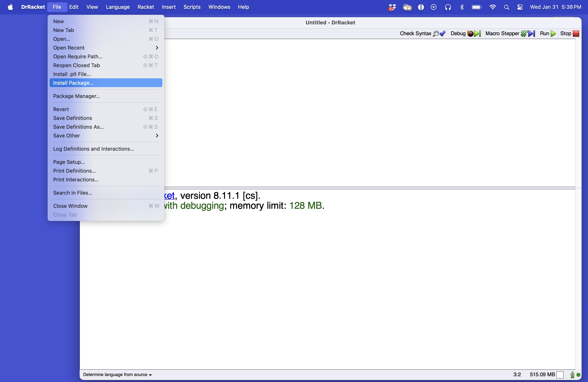This screenshot has width=588, height=382.
Task: Expand the Open Recent submenu
Action: coord(106,48)
